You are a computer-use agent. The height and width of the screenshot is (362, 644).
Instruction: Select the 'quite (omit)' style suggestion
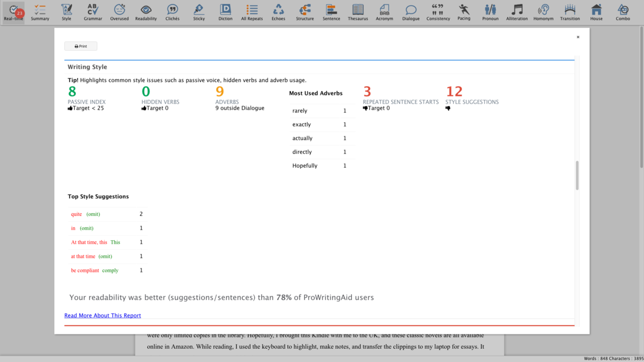point(107,214)
